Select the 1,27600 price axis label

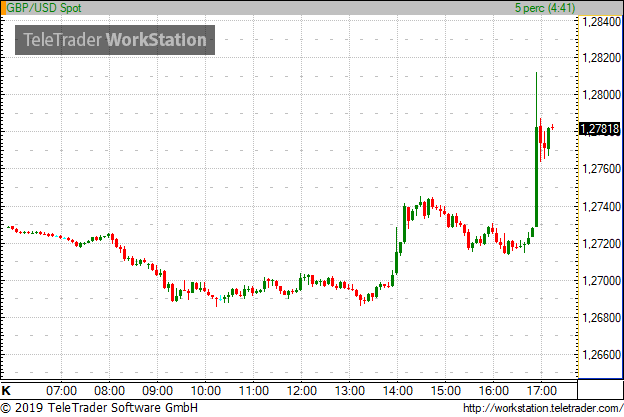pyautogui.click(x=601, y=169)
